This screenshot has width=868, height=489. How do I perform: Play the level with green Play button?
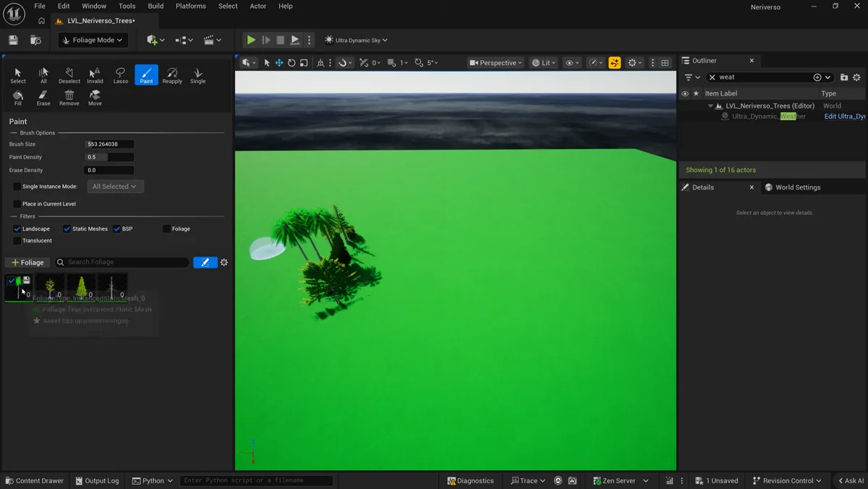coord(251,40)
